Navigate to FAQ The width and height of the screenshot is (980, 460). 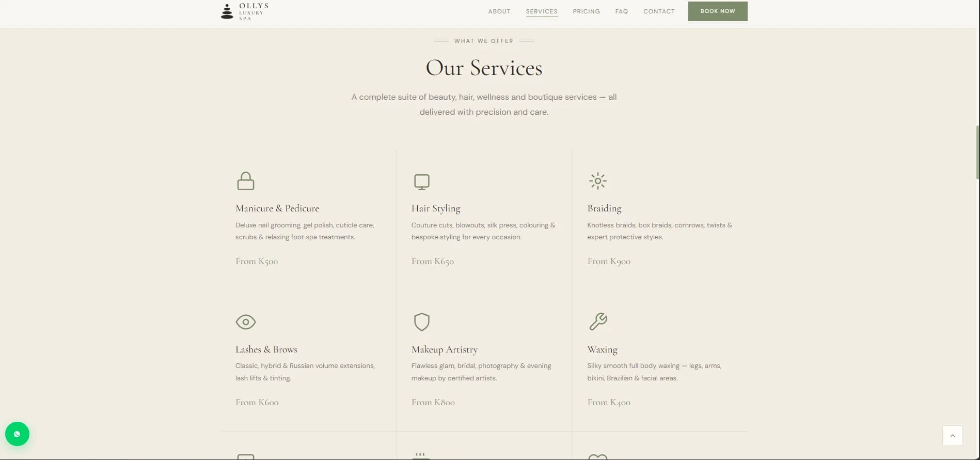622,11
